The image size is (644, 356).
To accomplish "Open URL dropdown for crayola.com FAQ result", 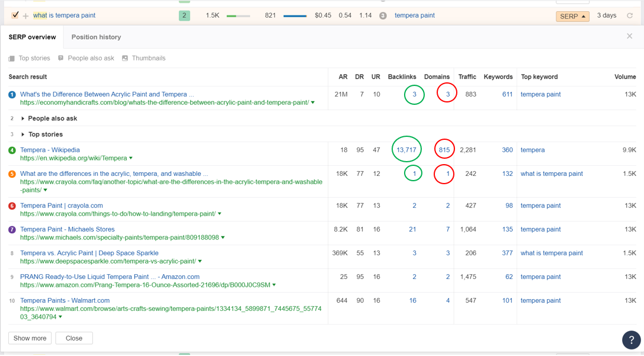I will point(45,190).
